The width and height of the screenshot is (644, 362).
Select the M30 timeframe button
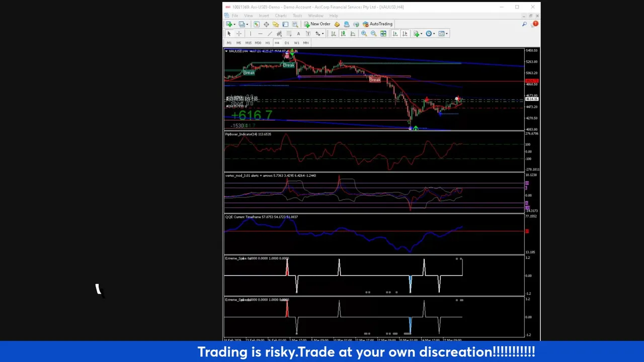pos(258,43)
